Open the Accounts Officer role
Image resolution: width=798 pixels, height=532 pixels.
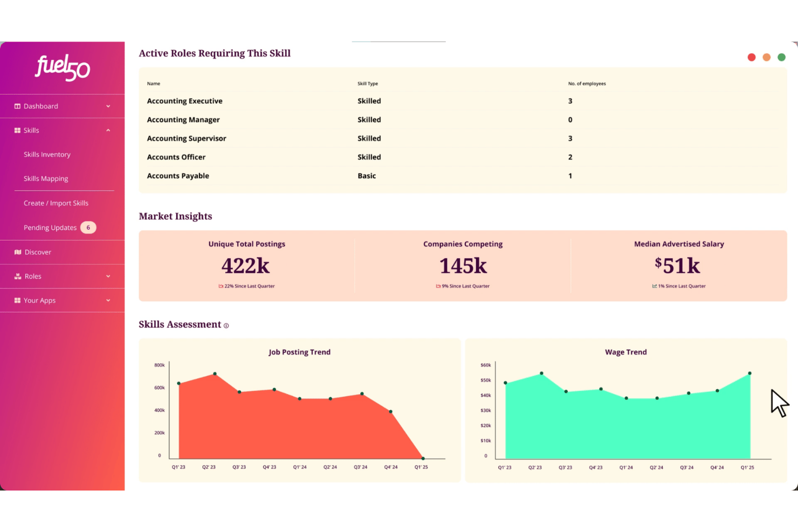point(176,157)
